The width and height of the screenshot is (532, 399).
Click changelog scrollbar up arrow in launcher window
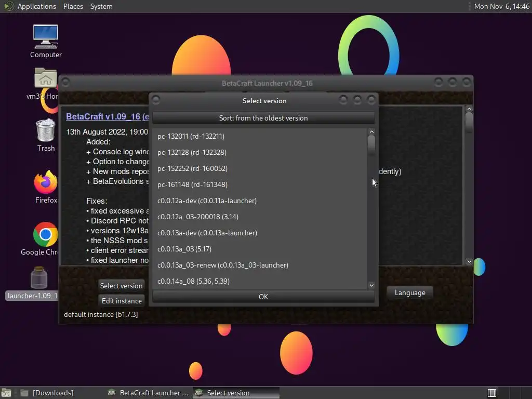pyautogui.click(x=469, y=109)
